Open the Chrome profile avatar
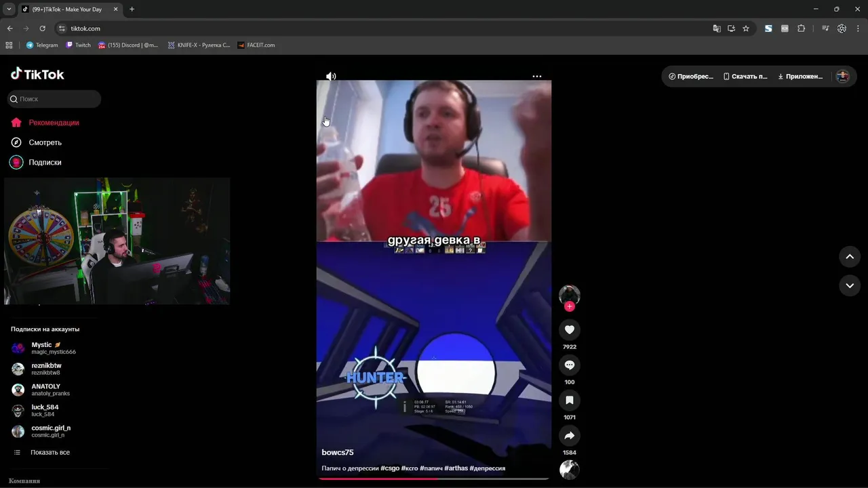This screenshot has height=488, width=868. point(842,28)
